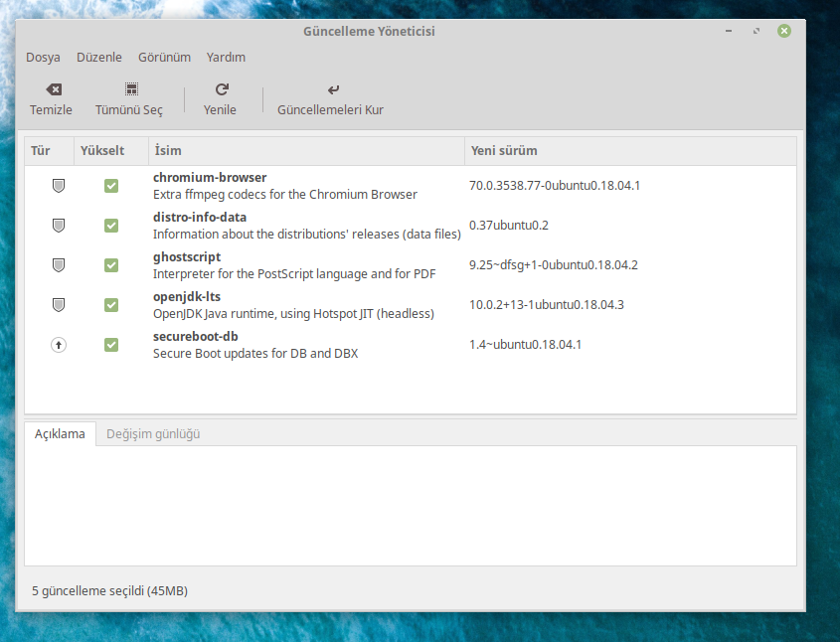The height and width of the screenshot is (642, 840).
Task: Click the Açıklama description text area
Action: [x=411, y=506]
